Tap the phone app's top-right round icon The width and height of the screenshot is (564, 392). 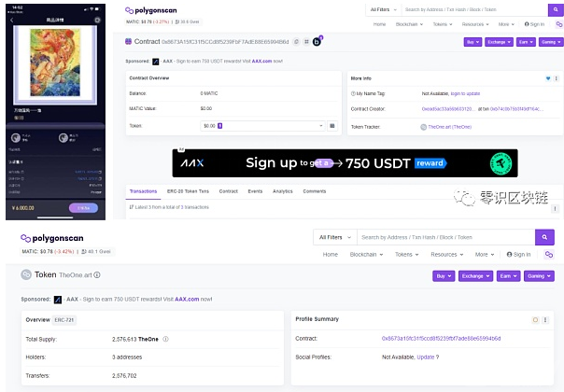coord(97,21)
